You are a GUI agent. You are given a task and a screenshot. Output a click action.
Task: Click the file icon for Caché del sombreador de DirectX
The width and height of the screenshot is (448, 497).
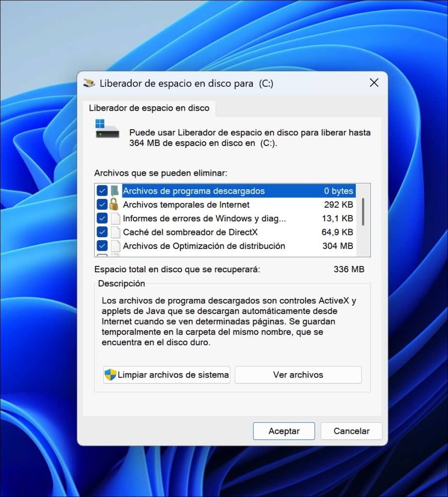tap(116, 232)
